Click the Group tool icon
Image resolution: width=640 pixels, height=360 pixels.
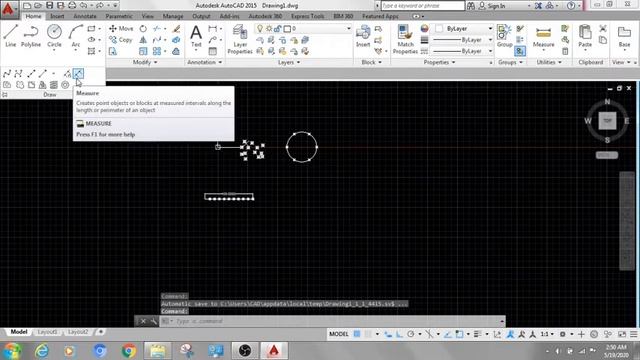pos(504,36)
